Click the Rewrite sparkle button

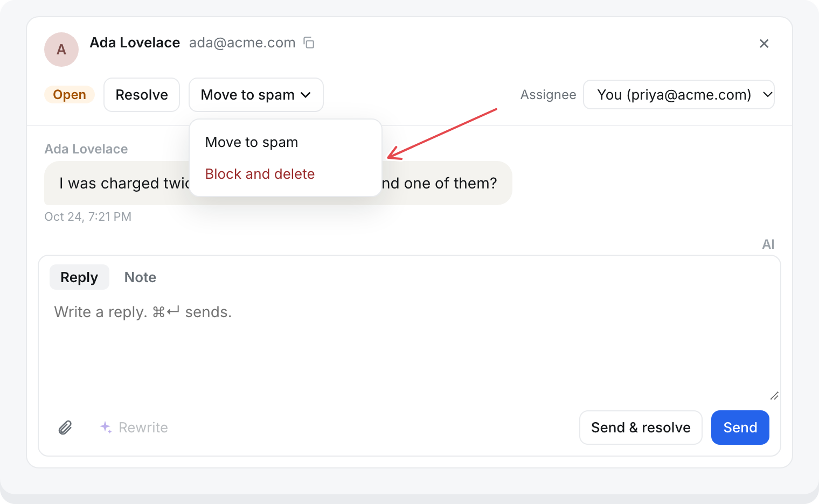134,428
